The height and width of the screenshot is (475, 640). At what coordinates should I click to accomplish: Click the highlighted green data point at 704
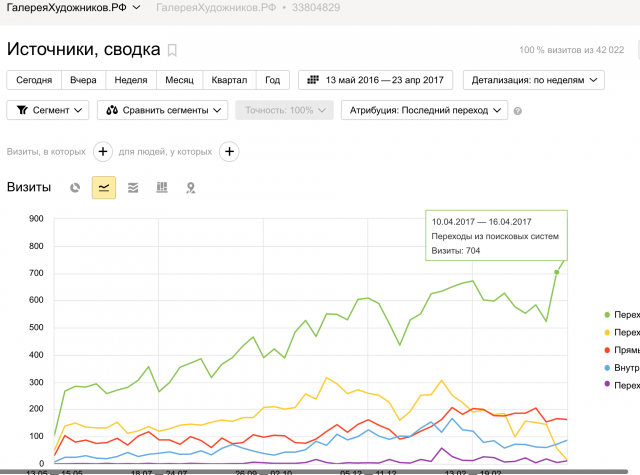pyautogui.click(x=556, y=272)
